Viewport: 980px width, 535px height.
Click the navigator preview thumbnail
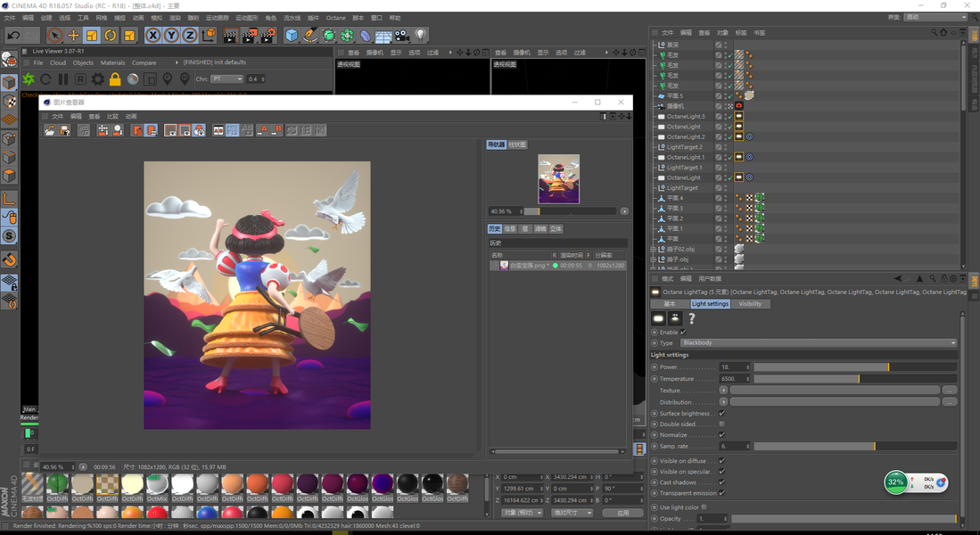coord(559,179)
